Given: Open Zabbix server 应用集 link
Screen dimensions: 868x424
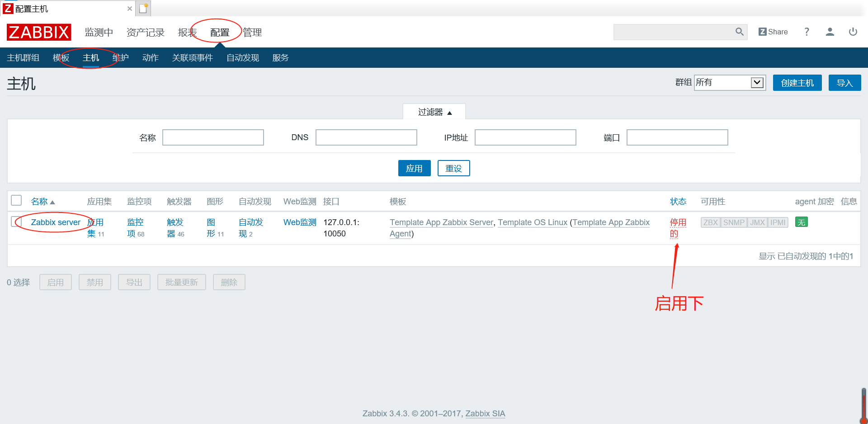Looking at the screenshot, I should [95, 228].
